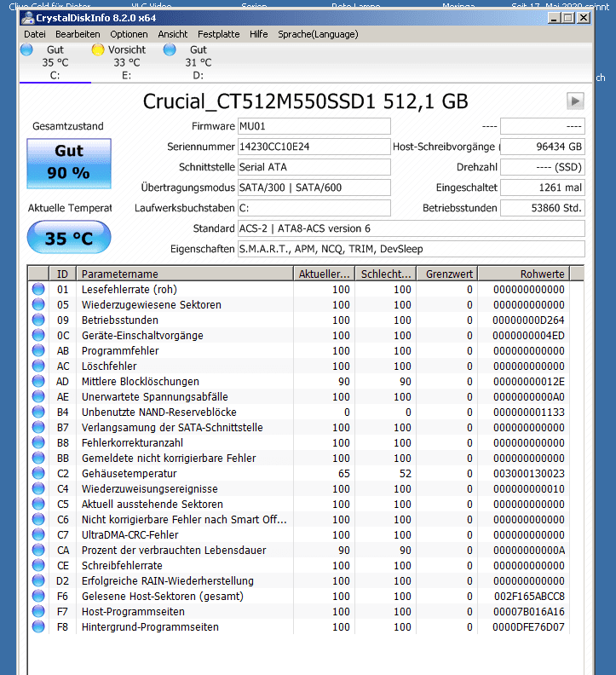Click status orb of Schreibfehlerrate row
Image resolution: width=616 pixels, height=675 pixels.
[x=38, y=565]
